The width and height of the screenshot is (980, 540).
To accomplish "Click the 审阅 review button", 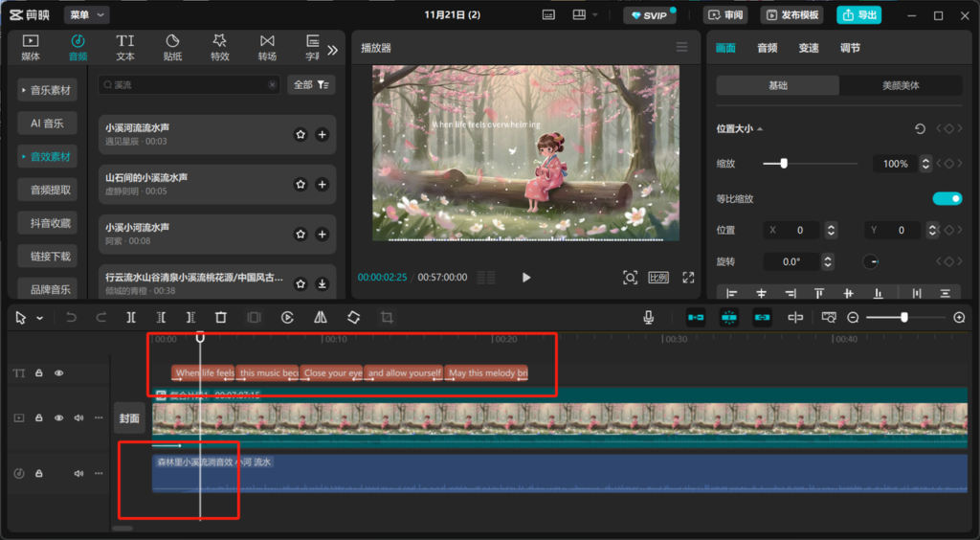I will (x=725, y=15).
